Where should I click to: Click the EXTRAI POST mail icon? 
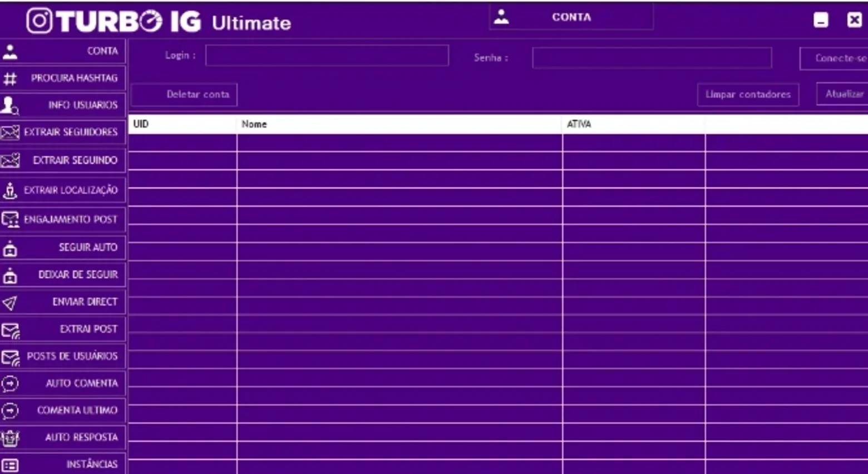pos(10,330)
